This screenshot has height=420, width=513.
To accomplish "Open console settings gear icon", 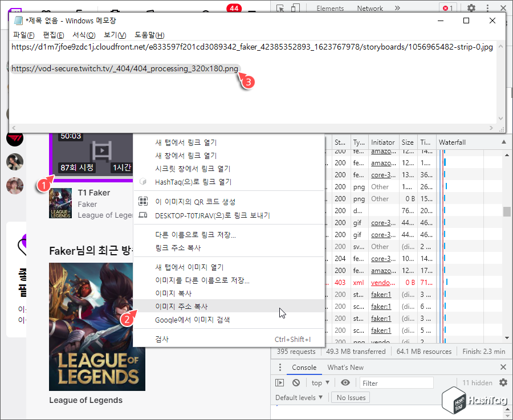I will coord(503,382).
